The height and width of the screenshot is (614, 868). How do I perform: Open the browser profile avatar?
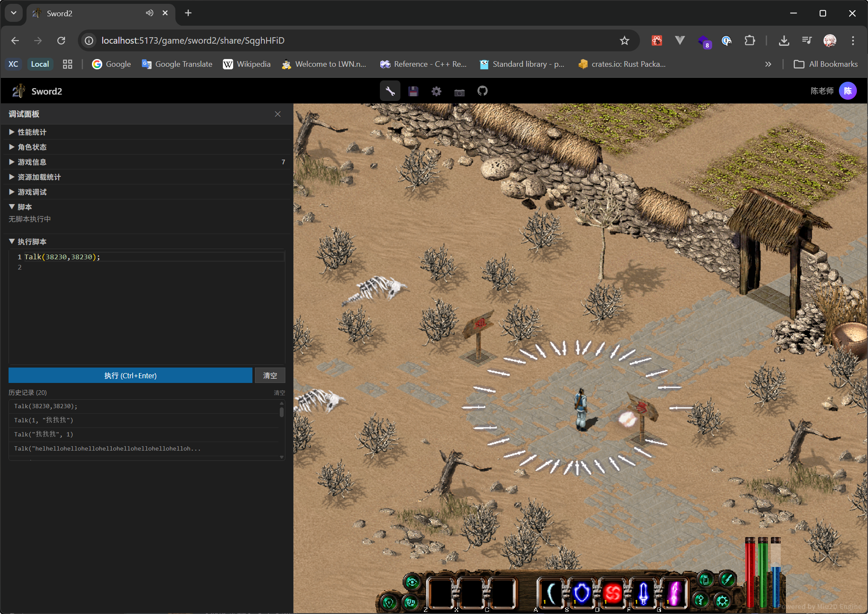pyautogui.click(x=829, y=41)
